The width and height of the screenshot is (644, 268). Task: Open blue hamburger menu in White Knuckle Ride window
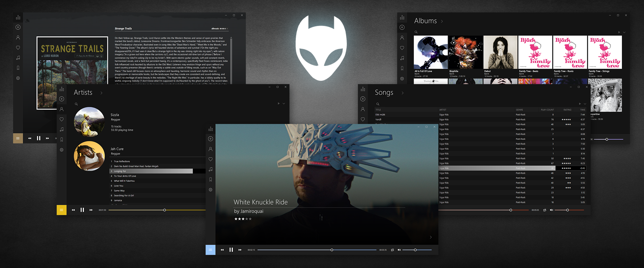coord(210,250)
